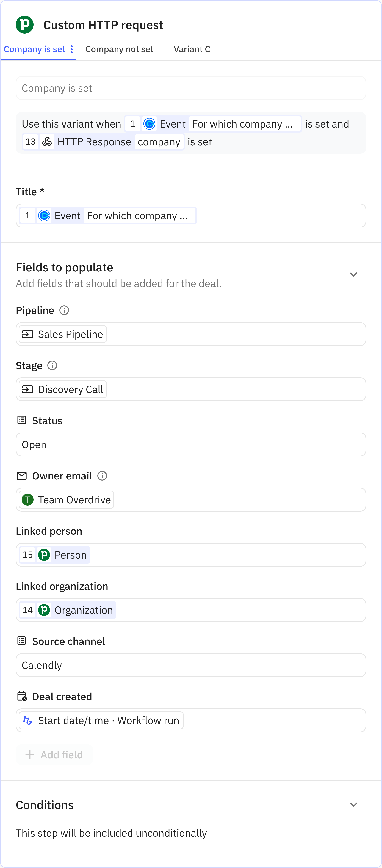Switch to the Variant C tab
Screen dimensions: 382x868
point(192,50)
